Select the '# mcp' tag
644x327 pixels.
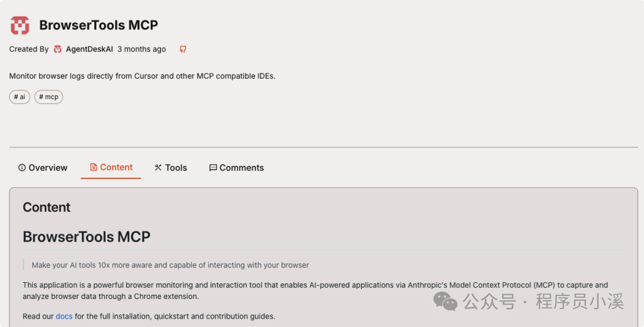coord(49,97)
